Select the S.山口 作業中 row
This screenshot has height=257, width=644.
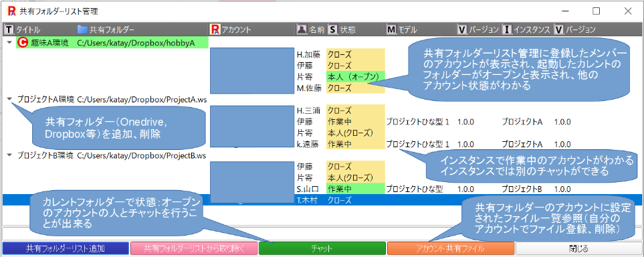[x=322, y=189]
